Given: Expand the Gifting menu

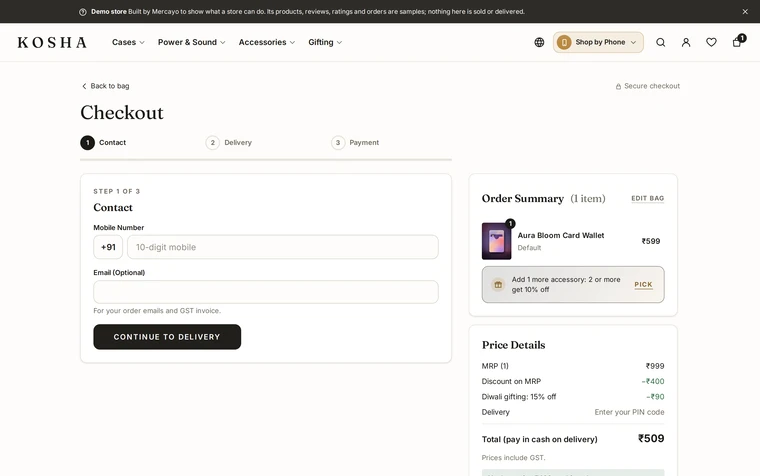Looking at the screenshot, I should (x=325, y=42).
